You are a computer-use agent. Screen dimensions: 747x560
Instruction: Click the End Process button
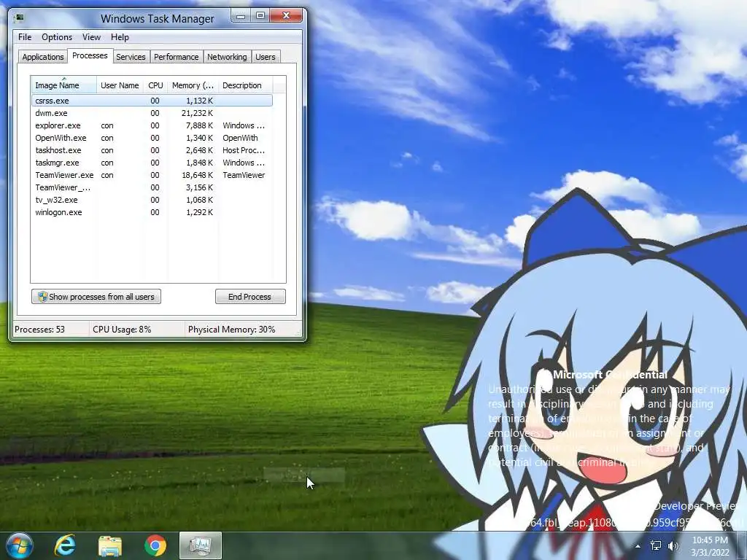[x=250, y=297]
